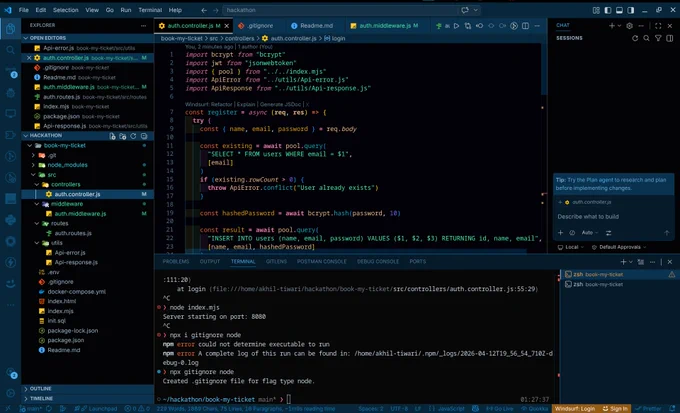Click the Describe what to build input

click(611, 216)
